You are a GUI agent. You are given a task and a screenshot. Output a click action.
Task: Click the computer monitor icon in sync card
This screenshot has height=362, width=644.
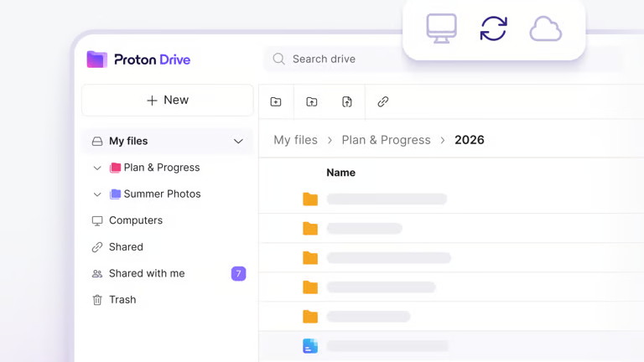coord(442,28)
